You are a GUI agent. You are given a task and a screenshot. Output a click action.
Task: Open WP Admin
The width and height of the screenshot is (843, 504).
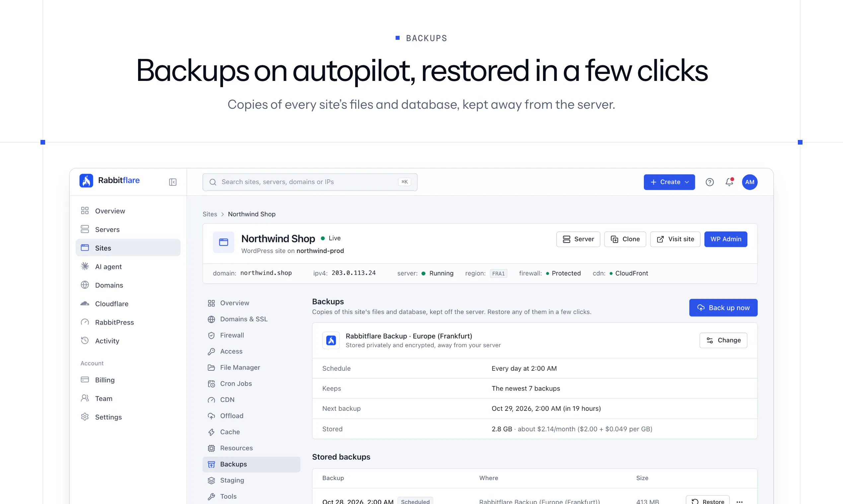[726, 239]
